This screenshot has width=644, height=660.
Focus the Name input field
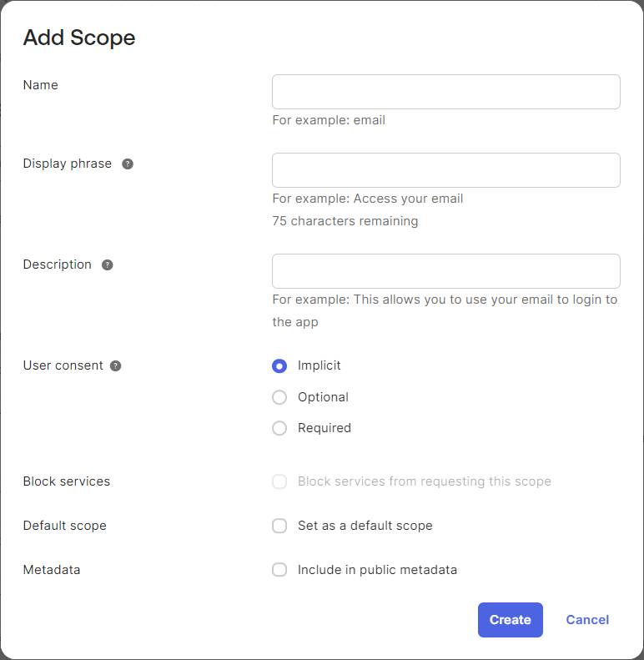[x=446, y=92]
